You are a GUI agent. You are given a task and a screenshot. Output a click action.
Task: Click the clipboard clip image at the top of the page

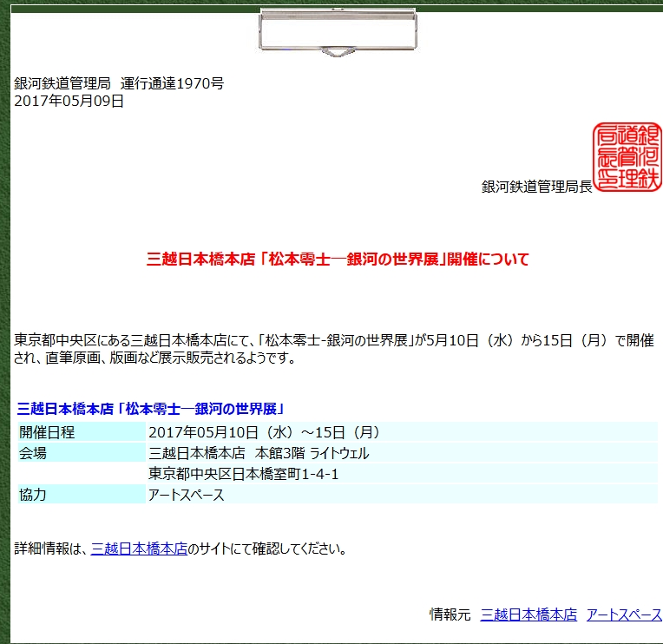[x=338, y=32]
